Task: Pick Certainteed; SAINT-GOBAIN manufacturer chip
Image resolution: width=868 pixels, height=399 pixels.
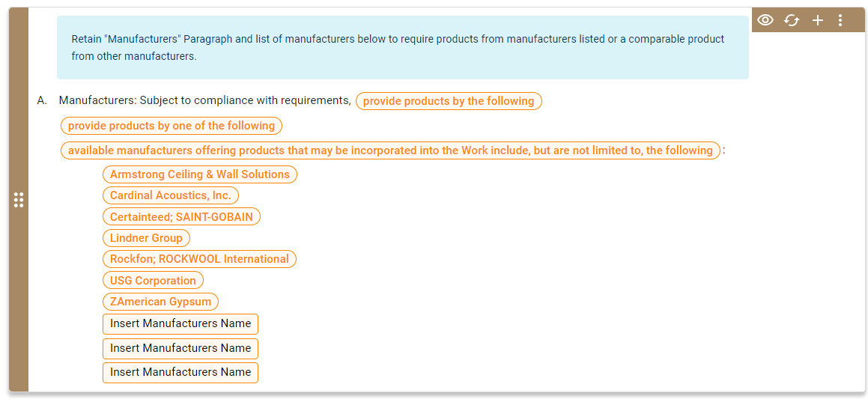Action: coord(181,217)
